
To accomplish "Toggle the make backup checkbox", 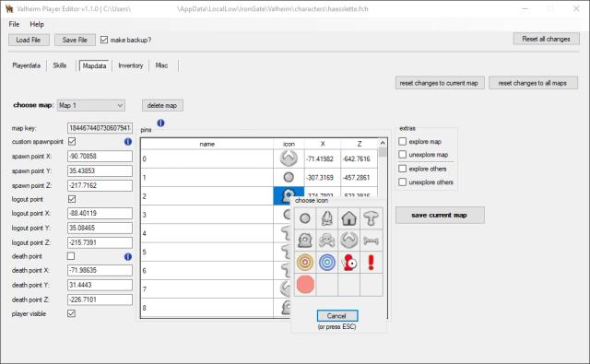I will click(x=104, y=40).
